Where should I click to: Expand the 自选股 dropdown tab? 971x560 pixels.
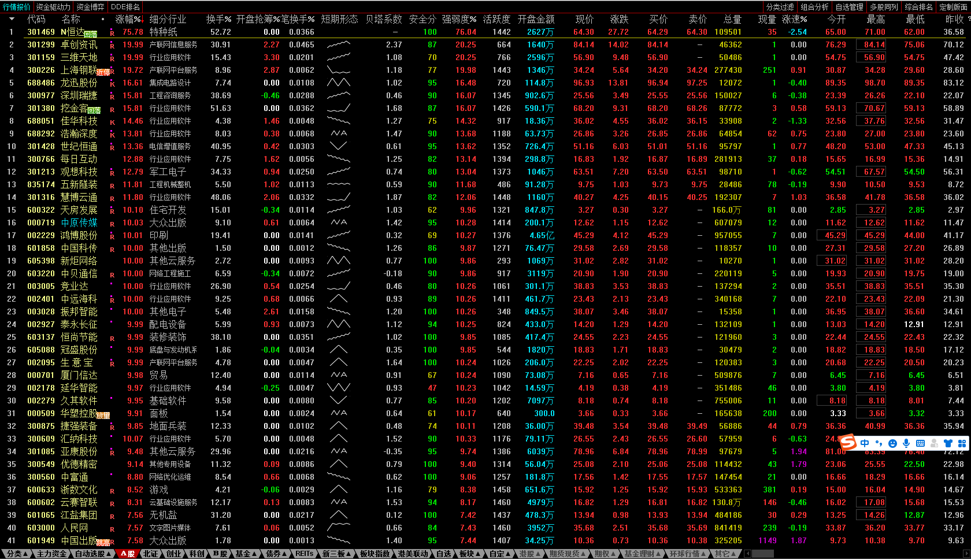pos(93,554)
